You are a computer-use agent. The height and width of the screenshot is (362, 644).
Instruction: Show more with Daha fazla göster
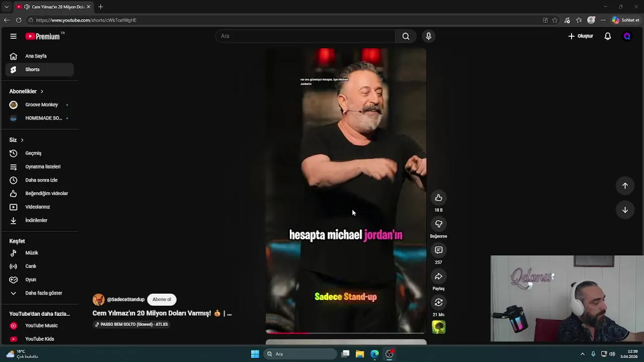coord(39,293)
